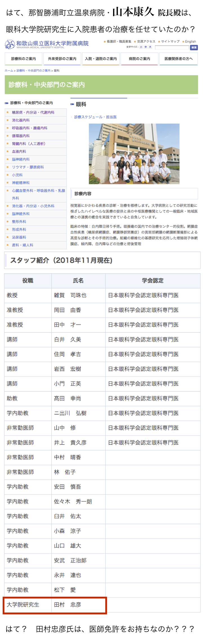Open the 診療スケジュール・担当医 link
The height and width of the screenshot is (644, 203).
[x=95, y=117]
